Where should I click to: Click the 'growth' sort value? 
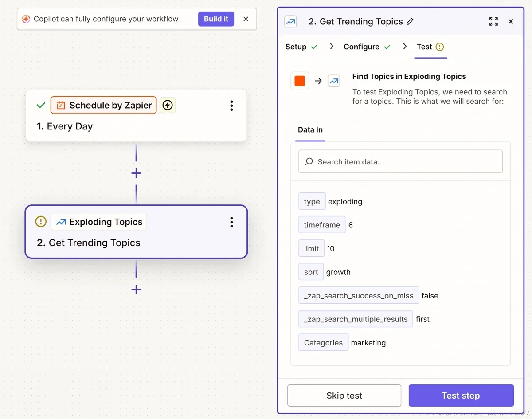point(338,272)
